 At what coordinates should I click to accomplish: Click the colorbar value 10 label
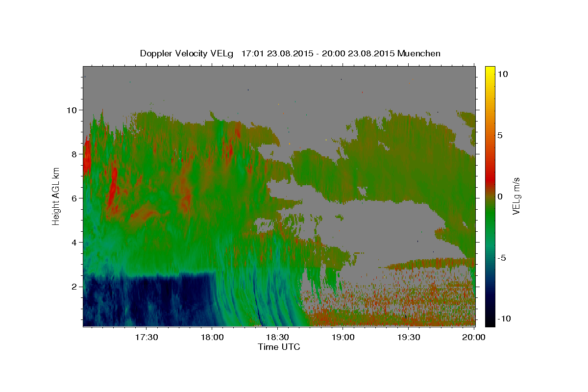tap(503, 73)
